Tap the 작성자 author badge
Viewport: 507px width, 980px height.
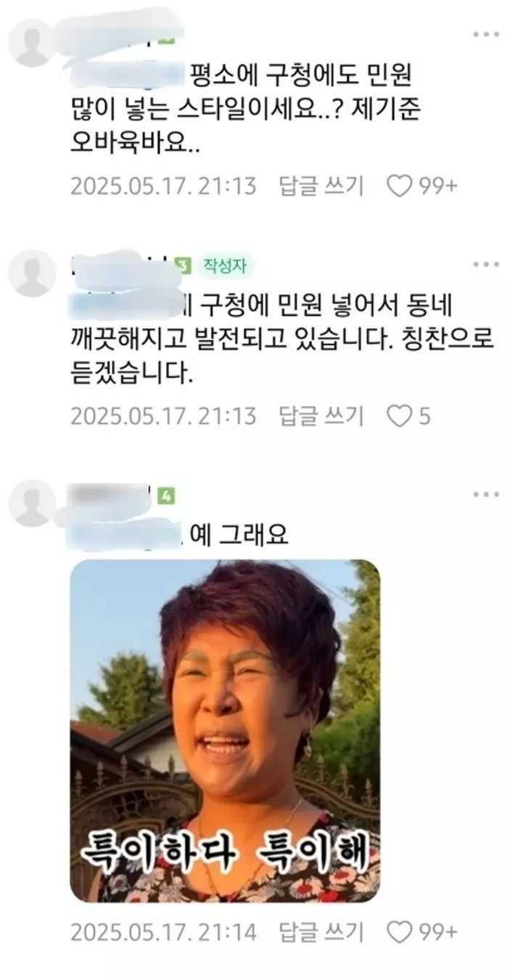click(x=225, y=266)
